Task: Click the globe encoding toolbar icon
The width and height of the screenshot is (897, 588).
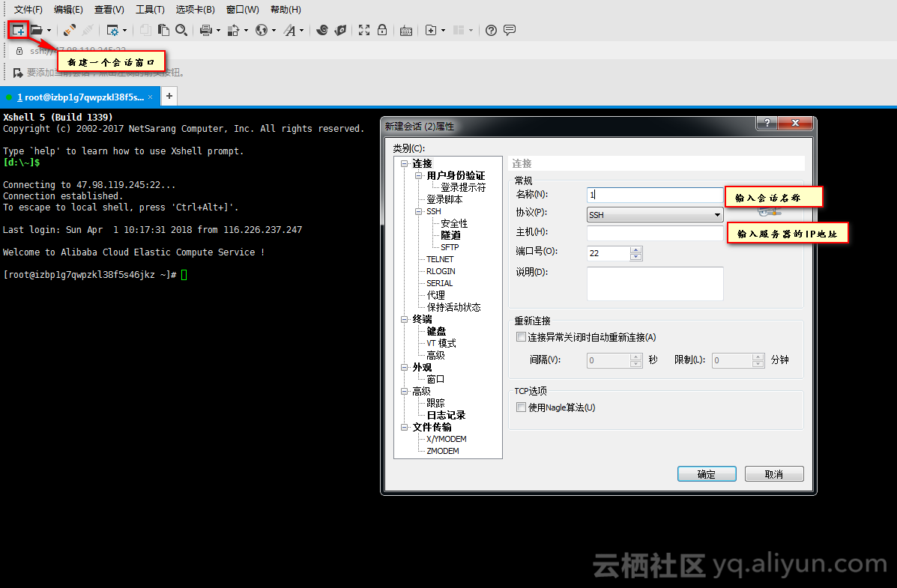Action: [262, 30]
